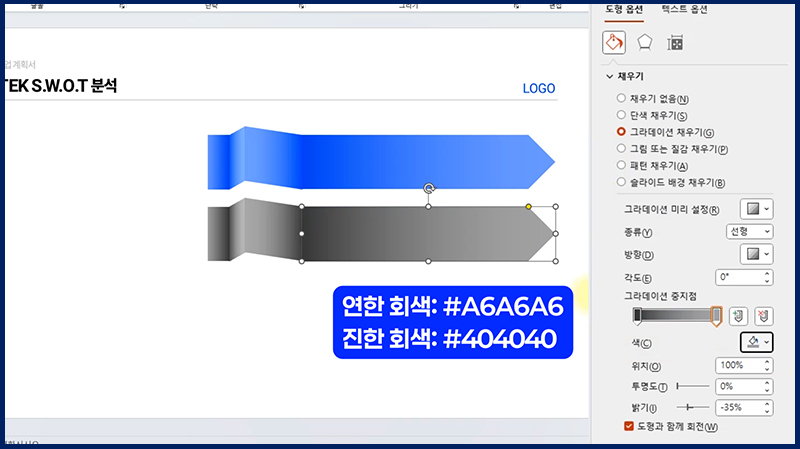
Task: Switch to 텍스트 옵션 tab
Action: pyautogui.click(x=684, y=9)
